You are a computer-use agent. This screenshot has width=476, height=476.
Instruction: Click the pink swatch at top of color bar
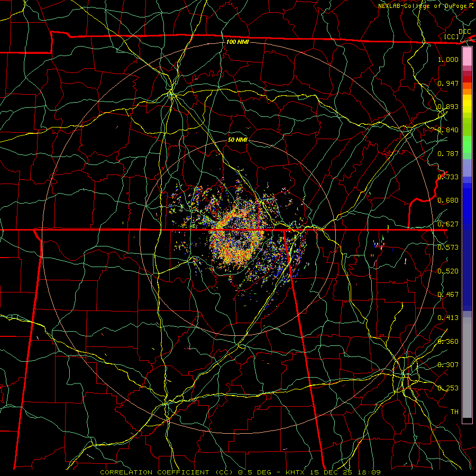tap(467, 56)
